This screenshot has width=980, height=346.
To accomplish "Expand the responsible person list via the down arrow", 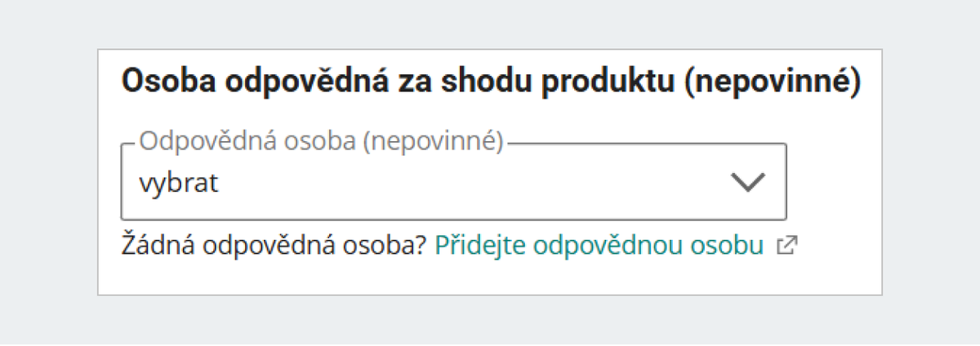I will click(x=748, y=183).
